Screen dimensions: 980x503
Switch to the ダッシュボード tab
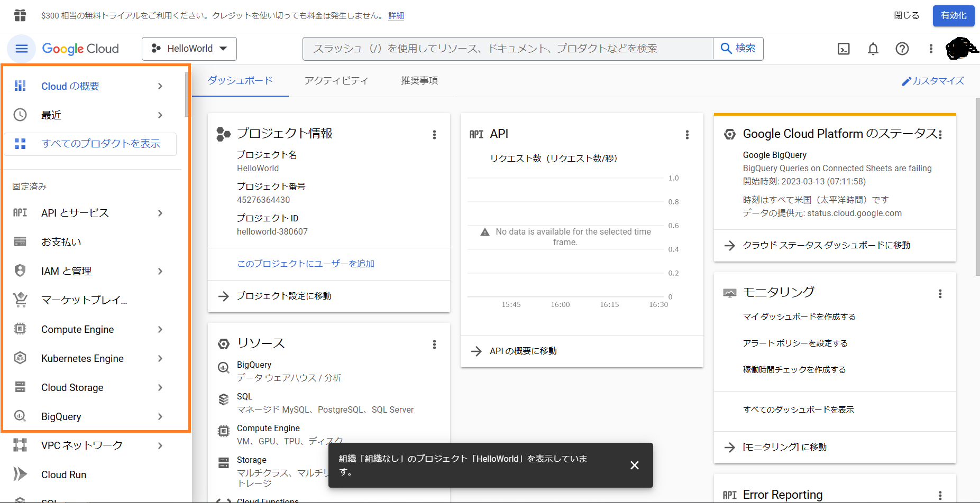(240, 80)
